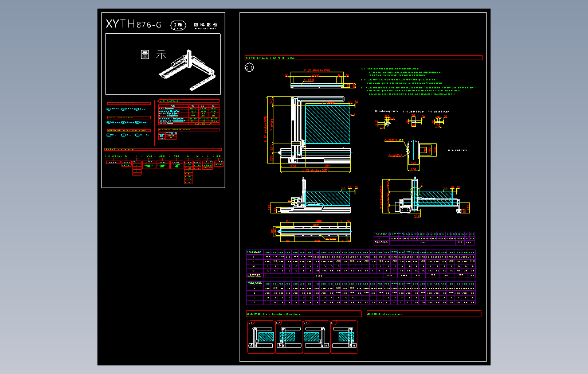Click the red specification table in left sheet

[x=189, y=115]
